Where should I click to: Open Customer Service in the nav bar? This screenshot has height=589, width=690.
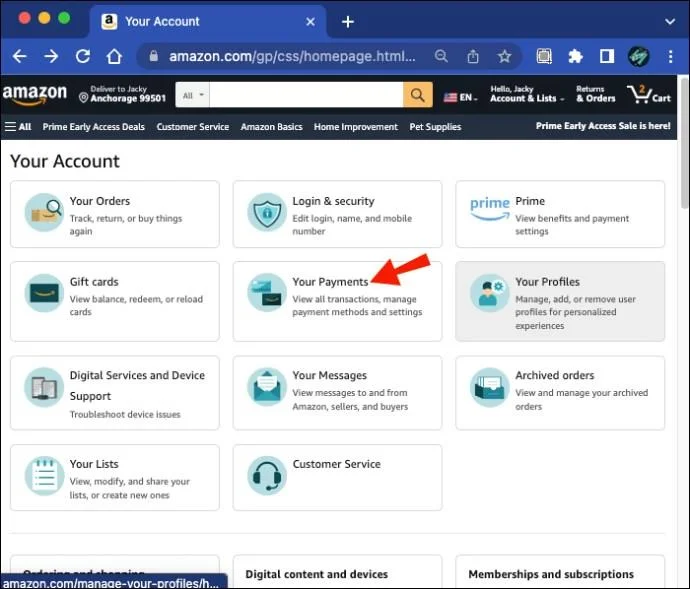(x=193, y=127)
